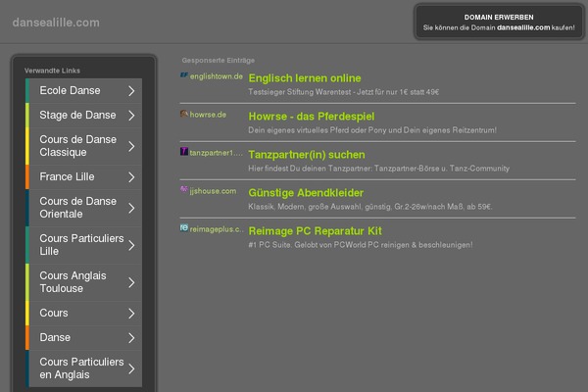
Task: Click the Klassik, Modern, große Auswahl description
Action: point(370,207)
